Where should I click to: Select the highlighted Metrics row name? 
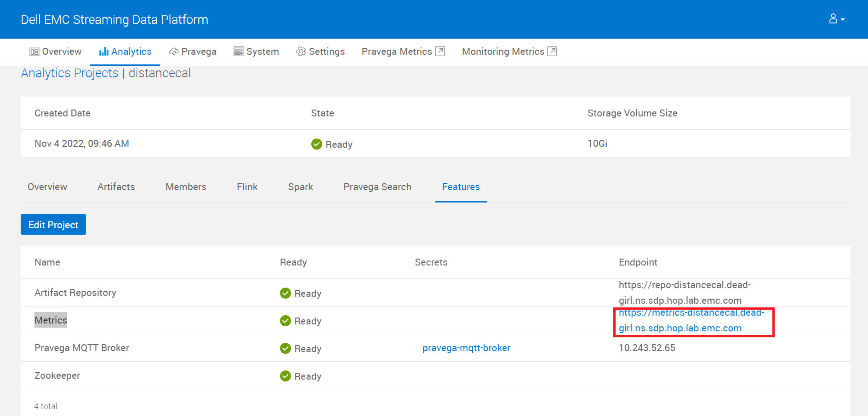(51, 320)
